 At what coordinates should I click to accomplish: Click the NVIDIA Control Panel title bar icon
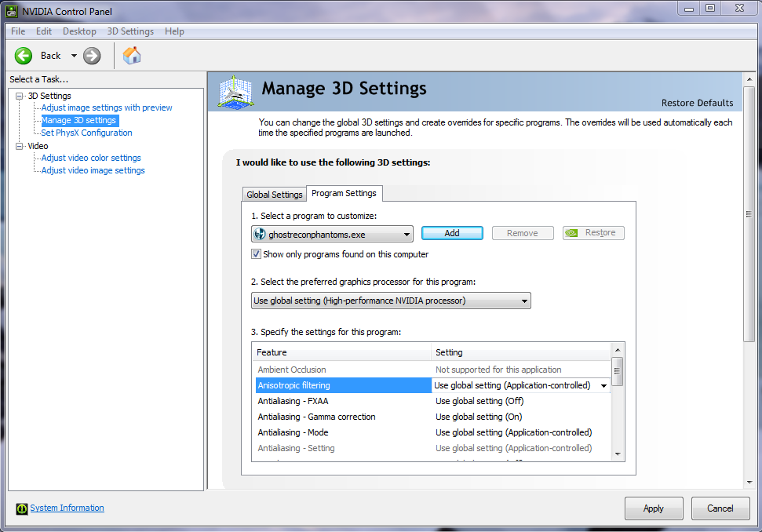(11, 11)
